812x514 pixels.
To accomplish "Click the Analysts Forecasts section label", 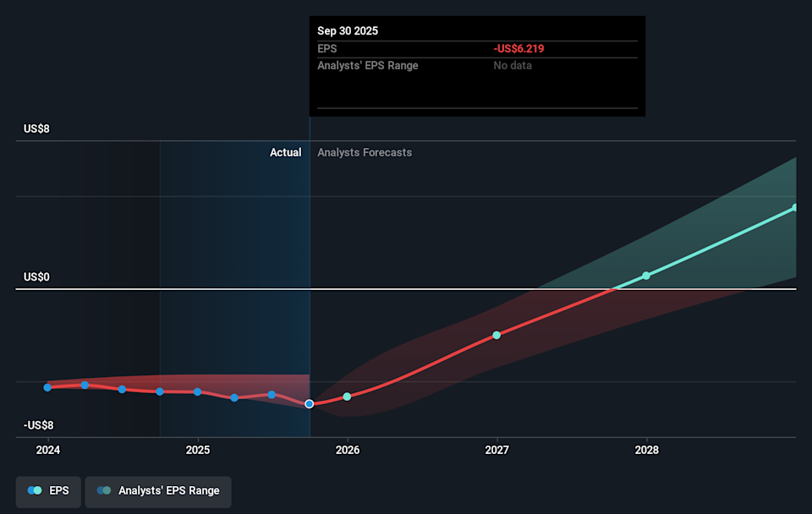I will point(365,153).
